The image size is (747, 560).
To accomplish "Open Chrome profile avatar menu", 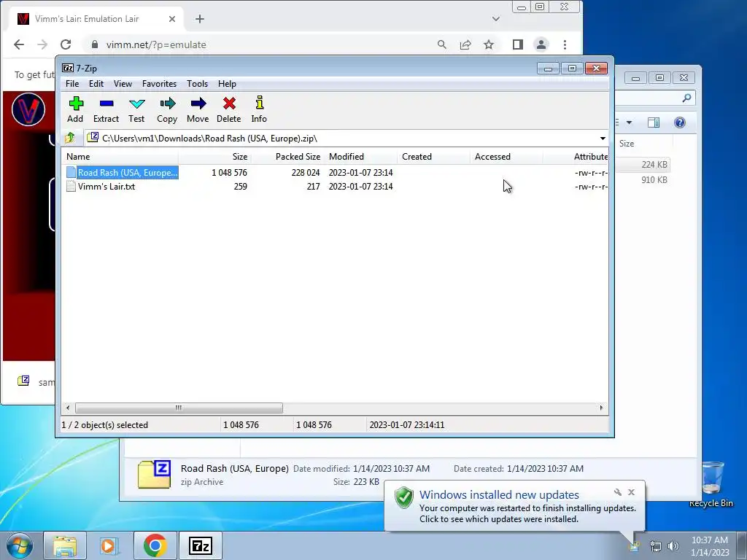I will tap(541, 44).
